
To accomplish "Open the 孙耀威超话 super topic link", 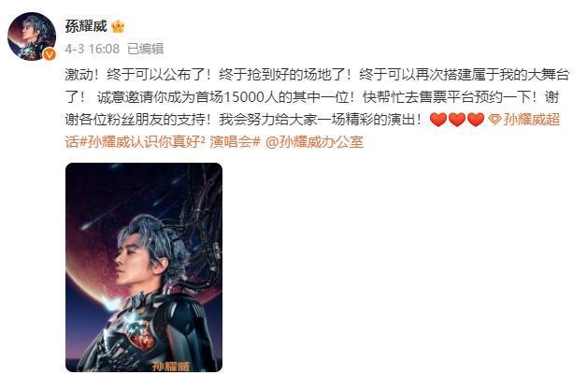I will 531,120.
